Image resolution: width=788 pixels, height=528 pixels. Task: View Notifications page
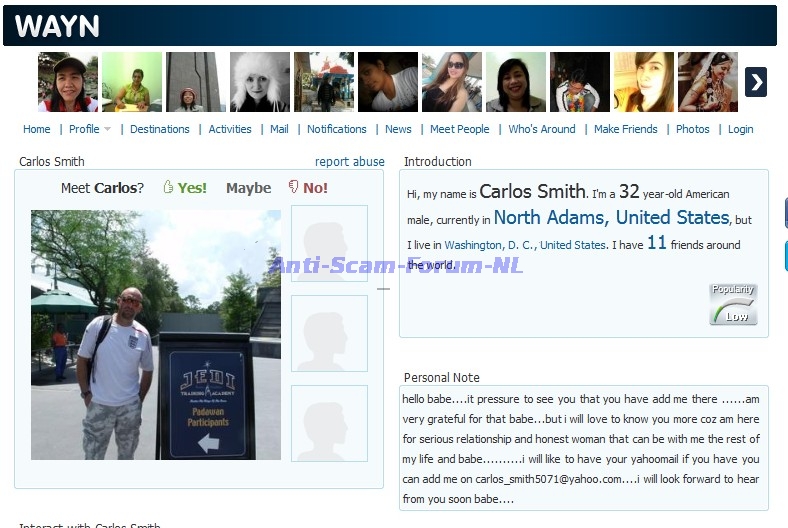coord(336,129)
